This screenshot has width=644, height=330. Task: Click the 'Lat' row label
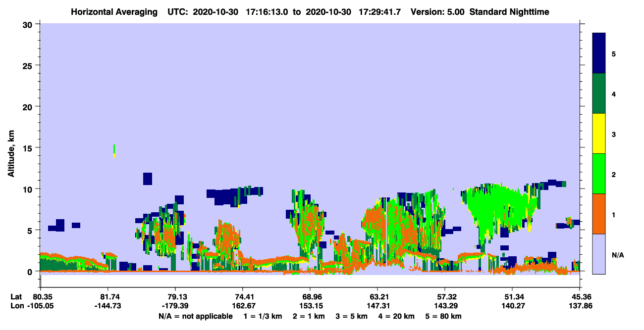click(16, 296)
